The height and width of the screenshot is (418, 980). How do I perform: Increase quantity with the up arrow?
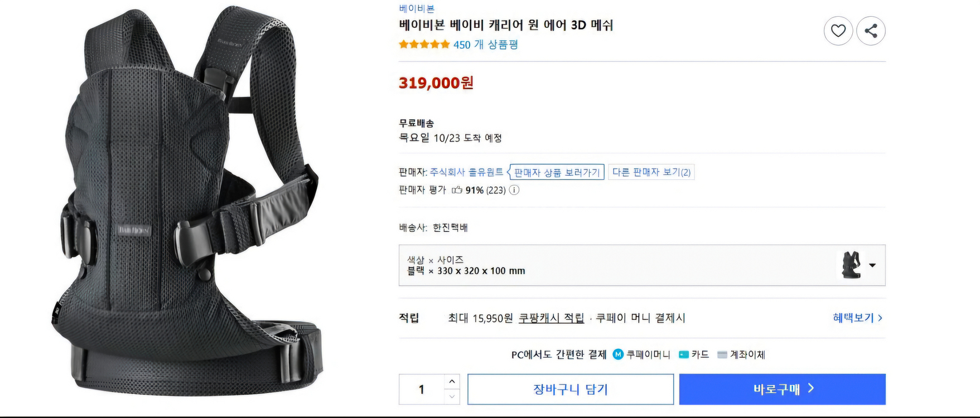coord(452,381)
